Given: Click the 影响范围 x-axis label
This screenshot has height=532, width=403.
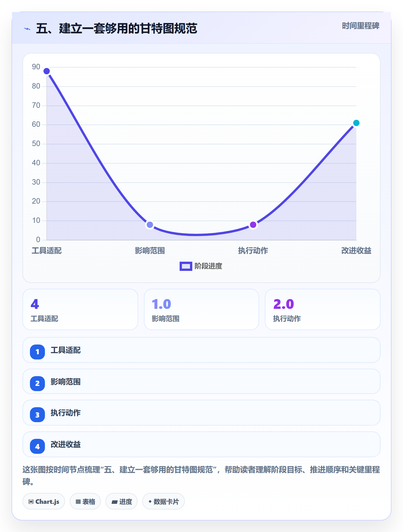Looking at the screenshot, I should click(150, 251).
